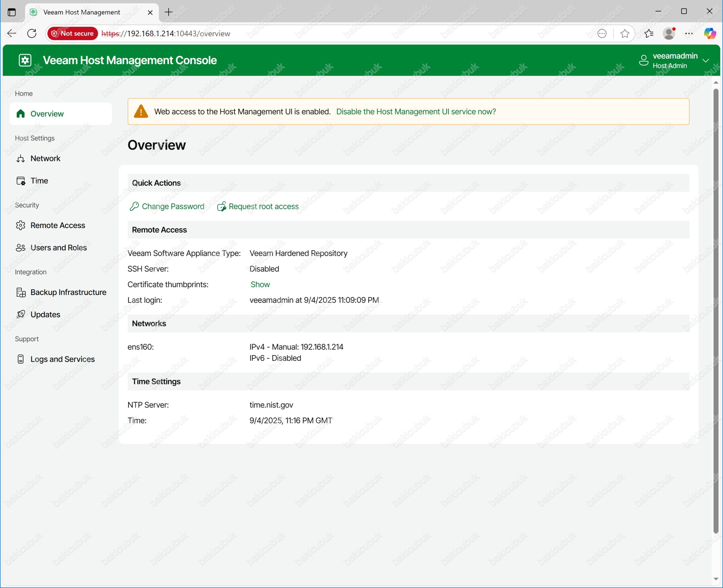The height and width of the screenshot is (588, 723).
Task: Click the Users and Roles people icon
Action: coord(21,248)
